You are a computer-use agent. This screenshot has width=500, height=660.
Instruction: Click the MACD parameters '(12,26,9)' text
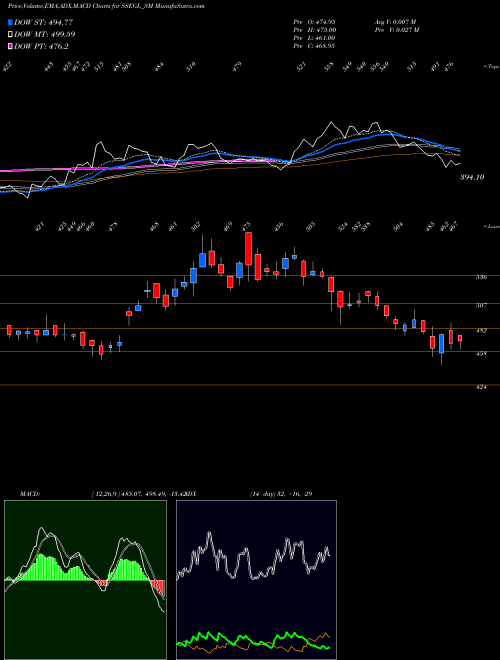(x=106, y=494)
